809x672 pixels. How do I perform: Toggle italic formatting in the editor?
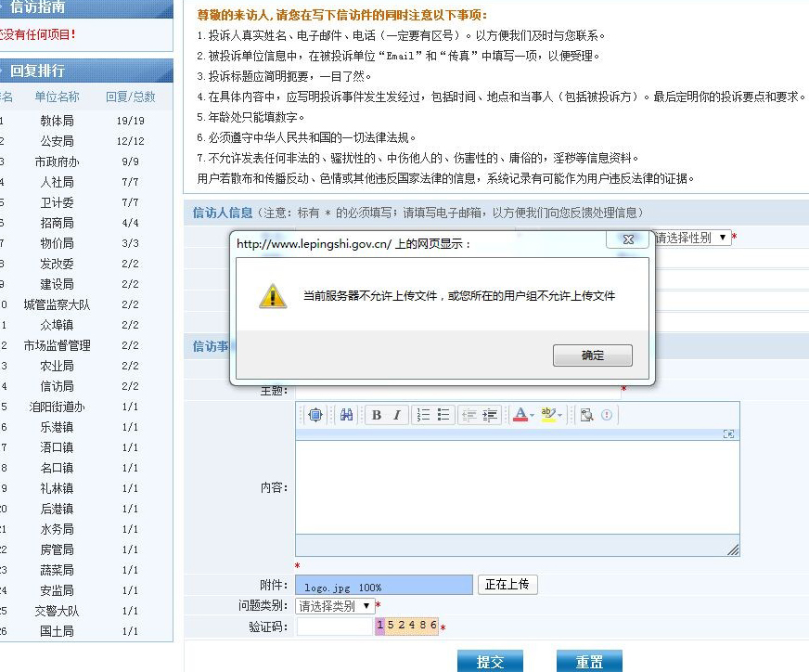pos(397,415)
